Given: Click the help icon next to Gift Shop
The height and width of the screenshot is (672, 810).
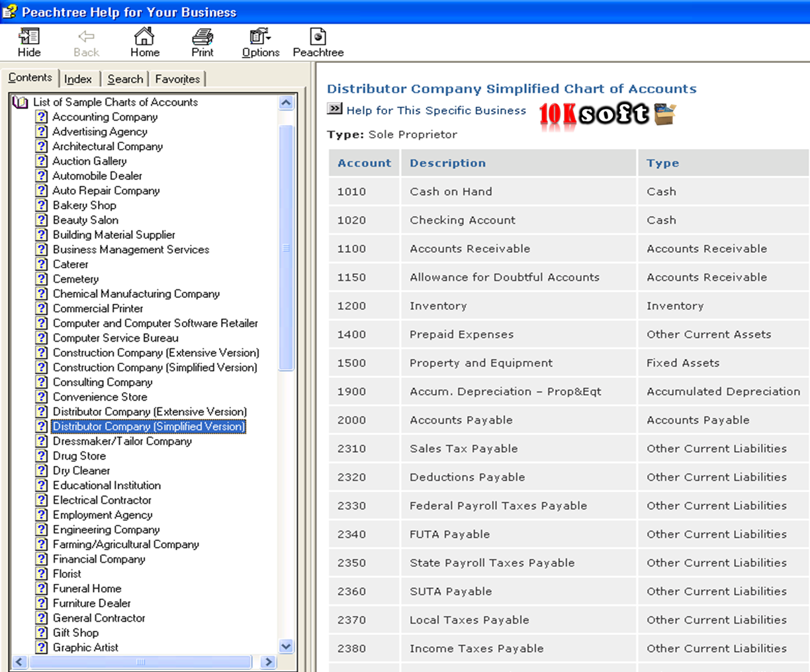Looking at the screenshot, I should 42,632.
